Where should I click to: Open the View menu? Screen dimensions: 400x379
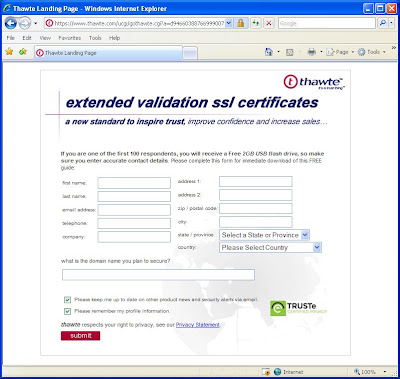[45, 38]
